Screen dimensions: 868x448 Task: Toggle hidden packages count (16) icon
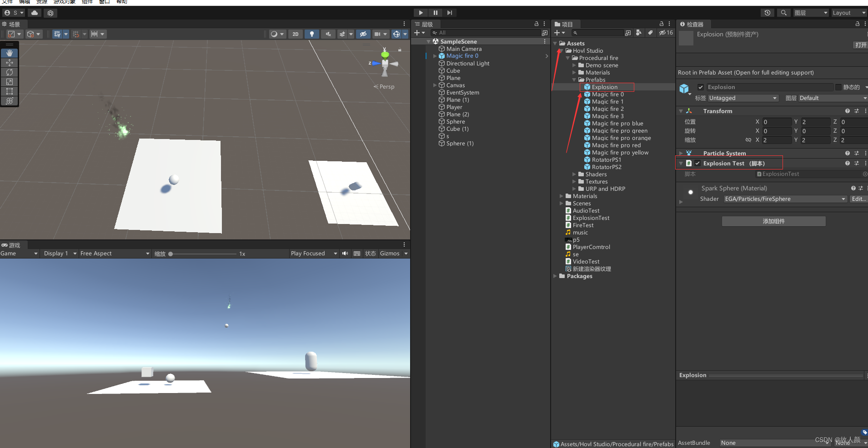666,33
